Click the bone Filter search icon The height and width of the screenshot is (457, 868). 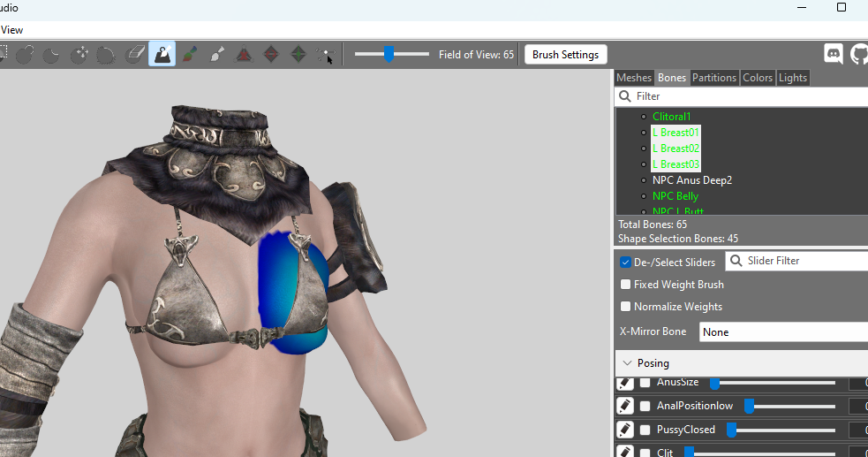tap(625, 96)
